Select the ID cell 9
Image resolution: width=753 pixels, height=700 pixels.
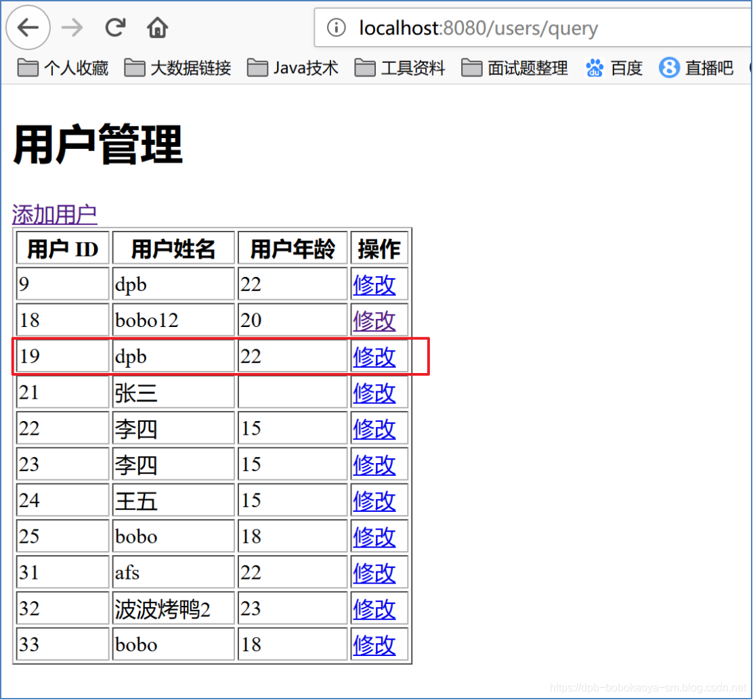pyautogui.click(x=63, y=284)
